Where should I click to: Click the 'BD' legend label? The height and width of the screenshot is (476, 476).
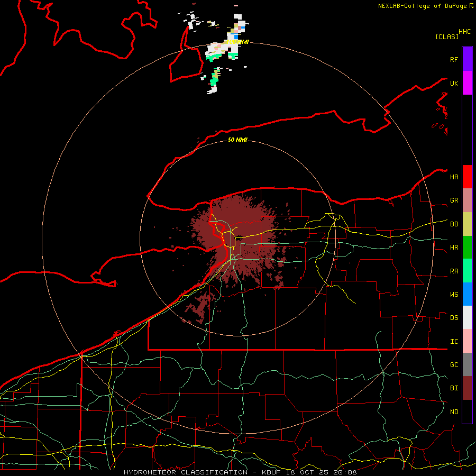pyautogui.click(x=454, y=224)
